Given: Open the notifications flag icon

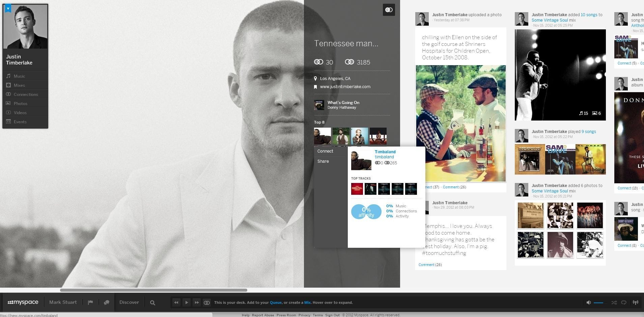Looking at the screenshot, I should [x=90, y=302].
